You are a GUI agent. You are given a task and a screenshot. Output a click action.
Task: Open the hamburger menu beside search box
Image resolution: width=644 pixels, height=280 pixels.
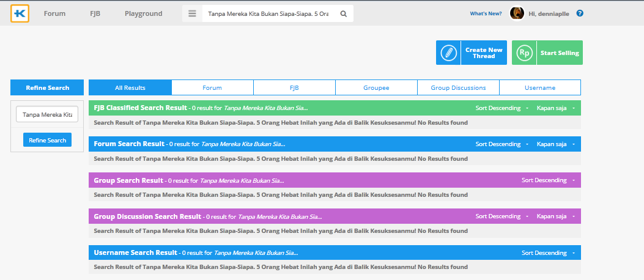(192, 13)
